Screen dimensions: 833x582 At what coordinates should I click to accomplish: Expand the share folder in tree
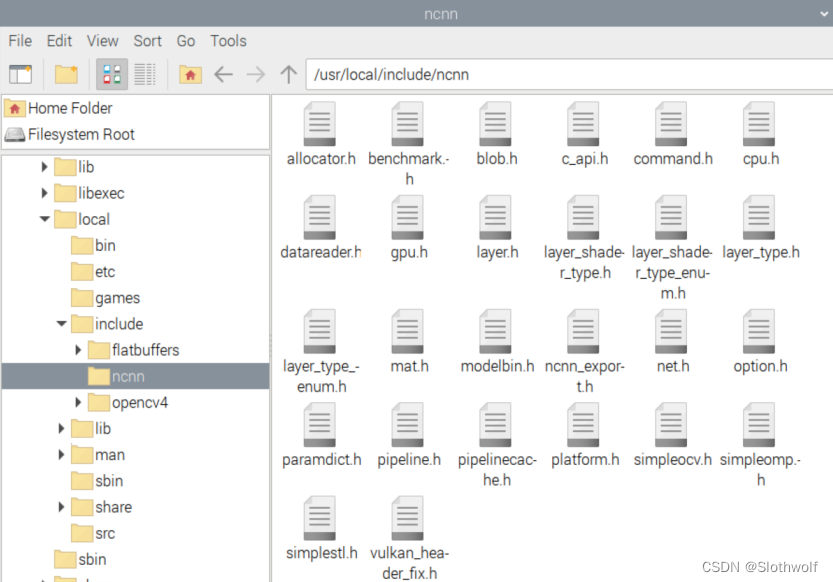click(61, 507)
